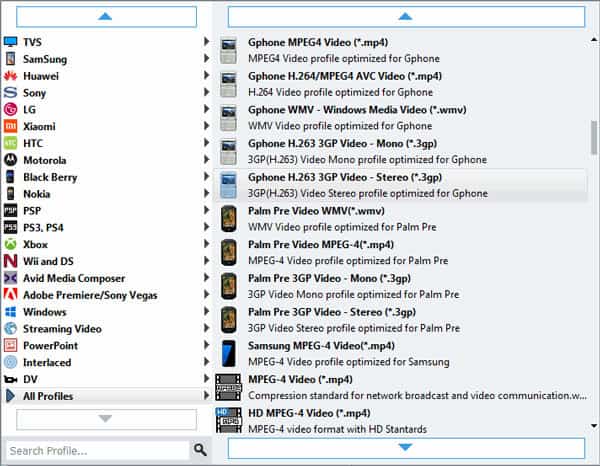Click the HTC logo icon

(10, 143)
